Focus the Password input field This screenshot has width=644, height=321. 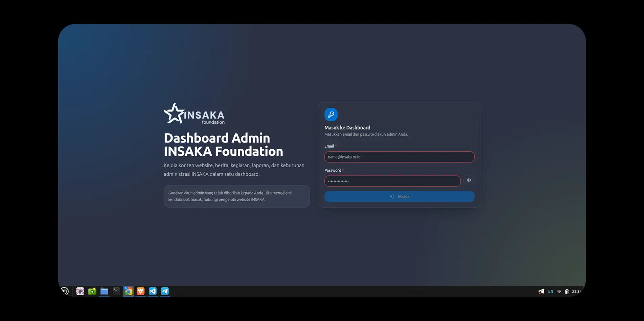click(x=392, y=181)
